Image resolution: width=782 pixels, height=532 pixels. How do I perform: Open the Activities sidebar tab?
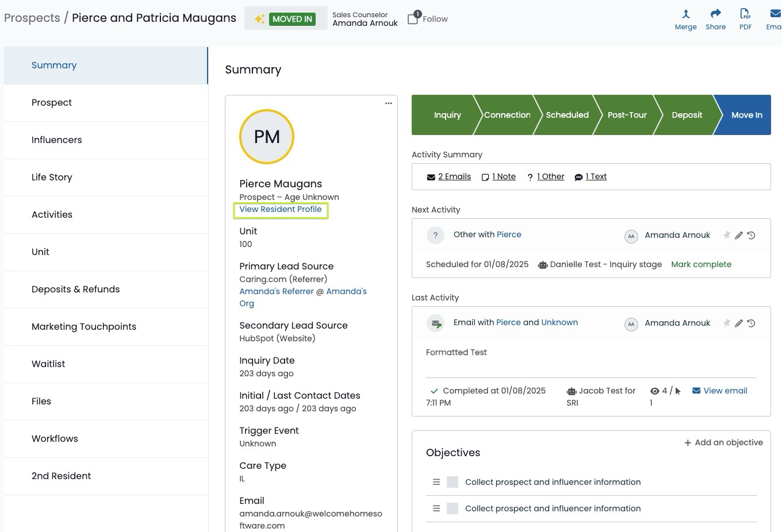[106, 215]
